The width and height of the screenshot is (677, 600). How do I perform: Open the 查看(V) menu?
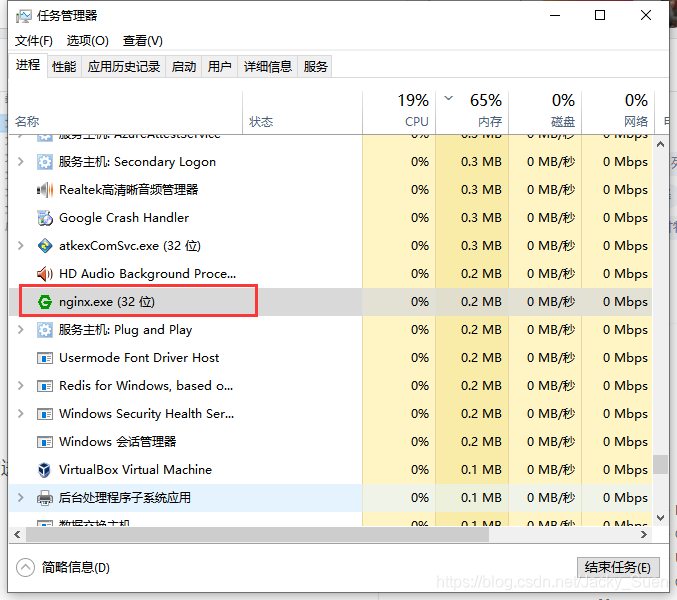click(142, 41)
